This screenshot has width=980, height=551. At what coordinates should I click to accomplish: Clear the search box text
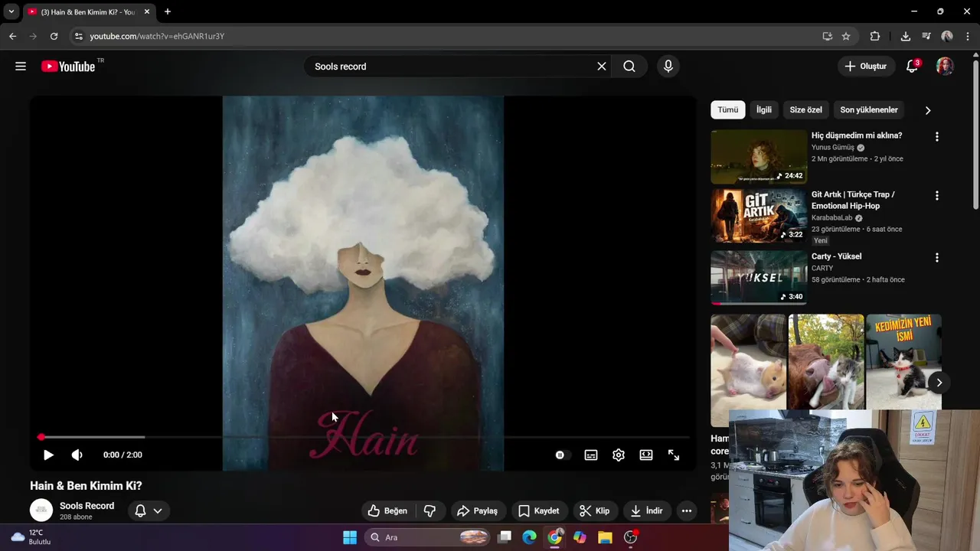pos(602,67)
